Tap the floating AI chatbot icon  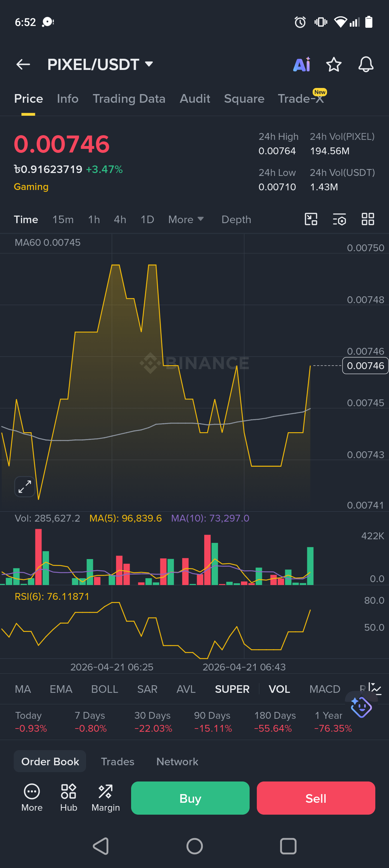point(361,707)
